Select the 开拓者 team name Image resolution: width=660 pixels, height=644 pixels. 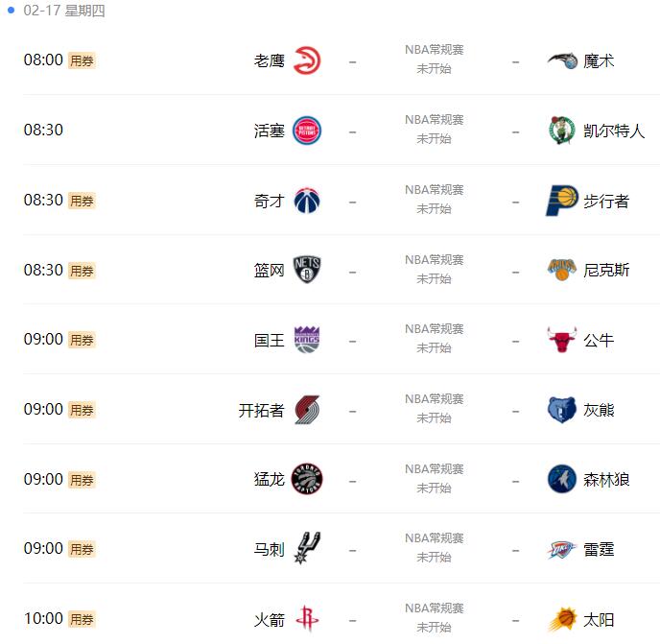point(261,410)
